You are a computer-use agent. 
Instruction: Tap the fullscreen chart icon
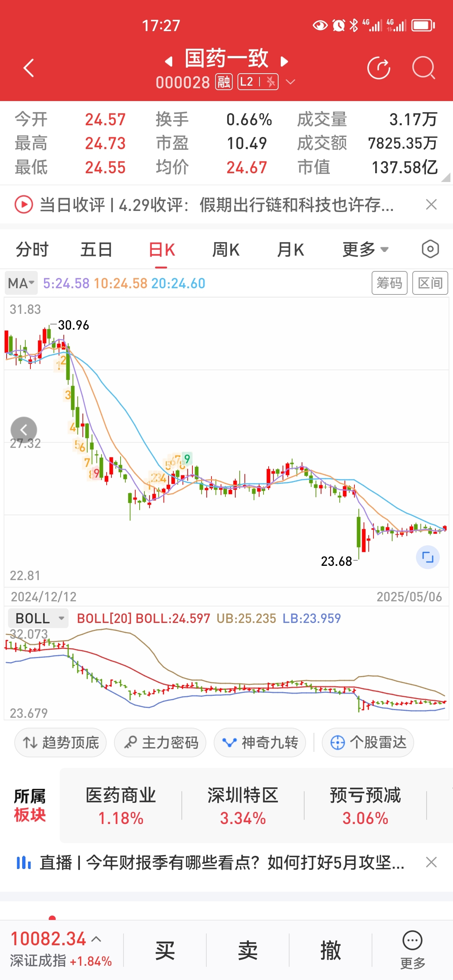(427, 557)
